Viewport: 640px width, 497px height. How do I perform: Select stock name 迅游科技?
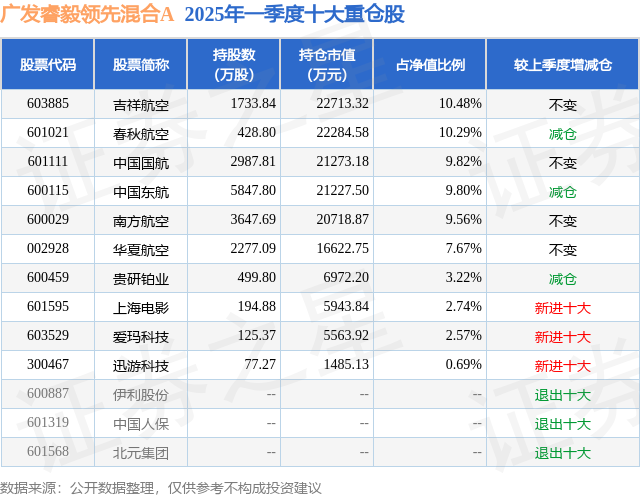pos(141,366)
